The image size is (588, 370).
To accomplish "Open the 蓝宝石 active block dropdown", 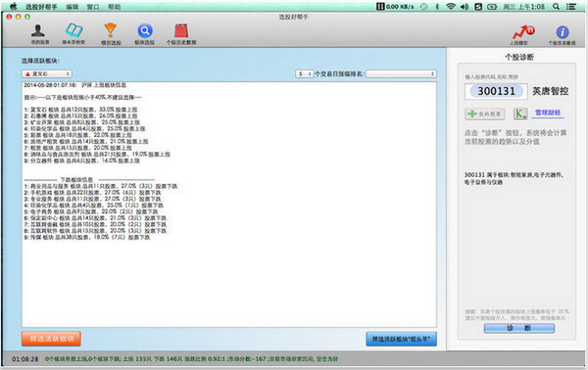I will point(47,73).
